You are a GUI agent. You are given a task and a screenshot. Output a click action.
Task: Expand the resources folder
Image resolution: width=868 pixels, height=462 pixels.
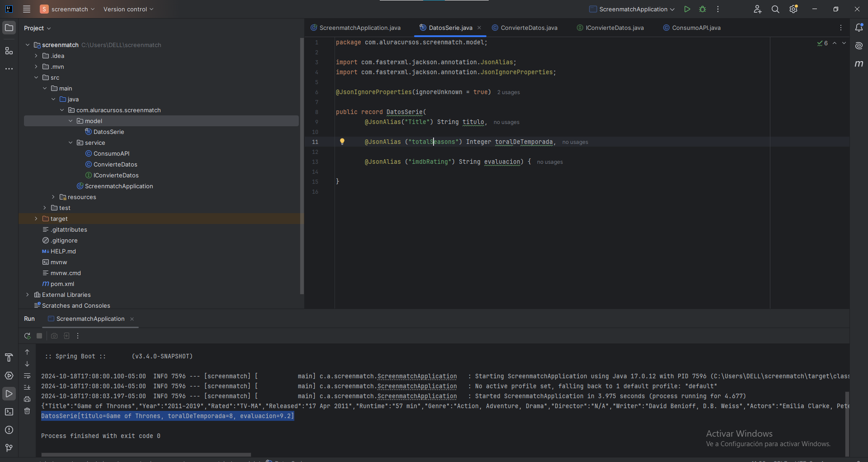[x=53, y=197]
